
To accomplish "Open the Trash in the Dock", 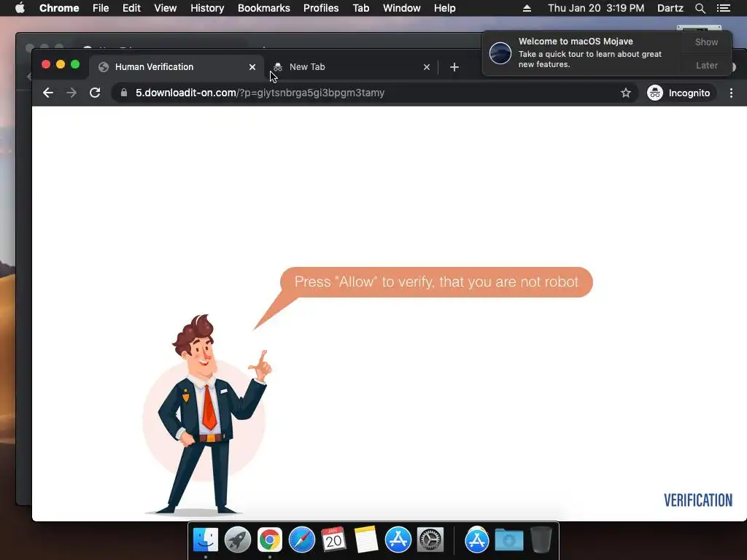I will pyautogui.click(x=541, y=540).
